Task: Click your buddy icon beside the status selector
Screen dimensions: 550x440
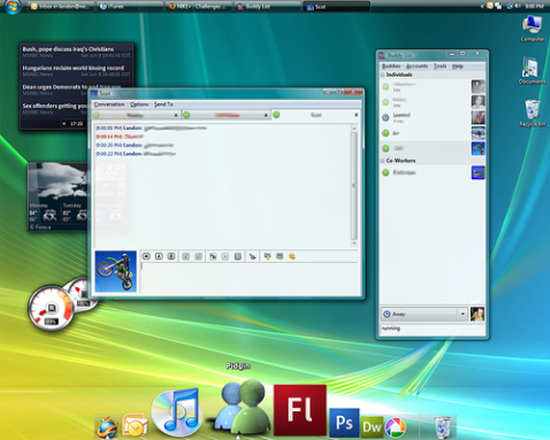Action: click(477, 314)
